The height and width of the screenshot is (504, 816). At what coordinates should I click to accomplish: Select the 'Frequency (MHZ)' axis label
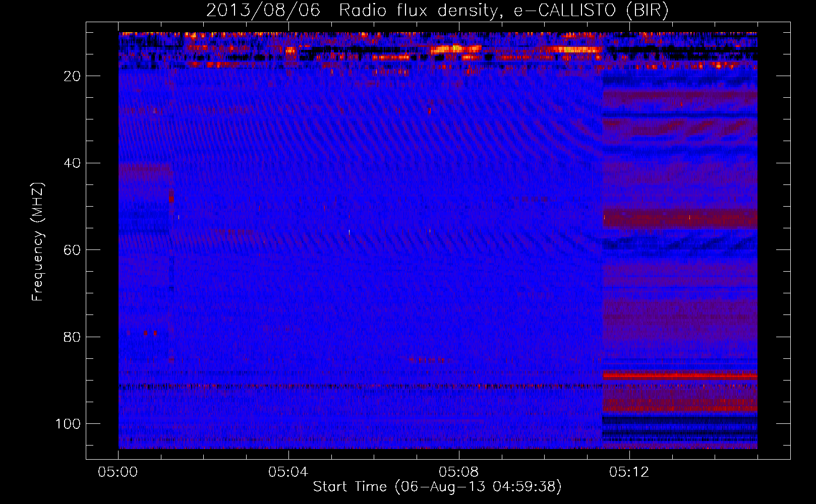point(38,242)
